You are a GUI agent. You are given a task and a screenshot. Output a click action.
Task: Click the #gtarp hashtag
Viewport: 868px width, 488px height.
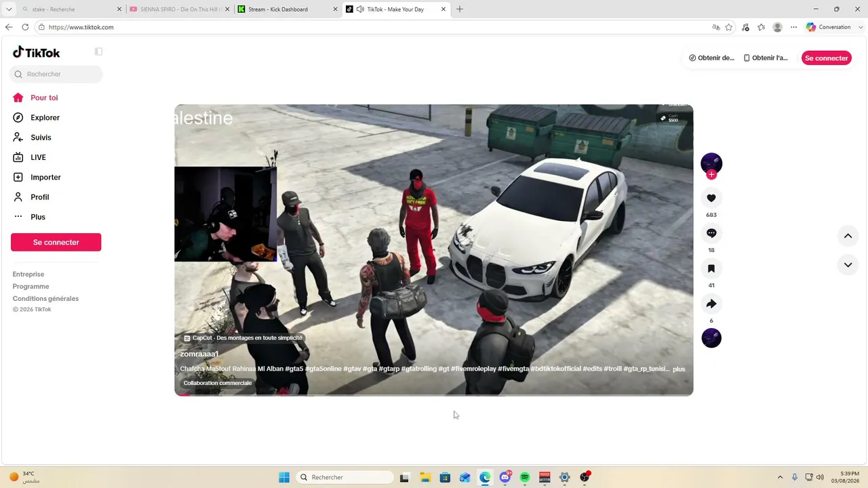click(x=389, y=369)
